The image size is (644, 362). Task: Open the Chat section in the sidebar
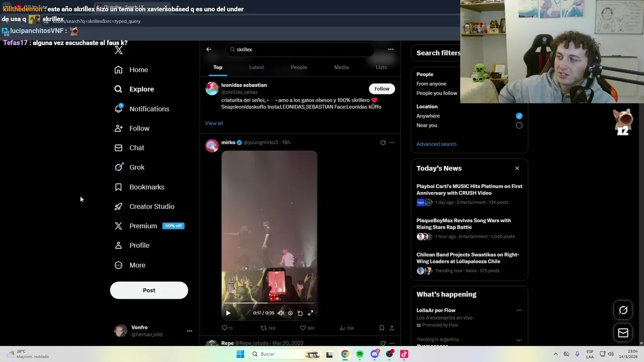click(x=129, y=148)
